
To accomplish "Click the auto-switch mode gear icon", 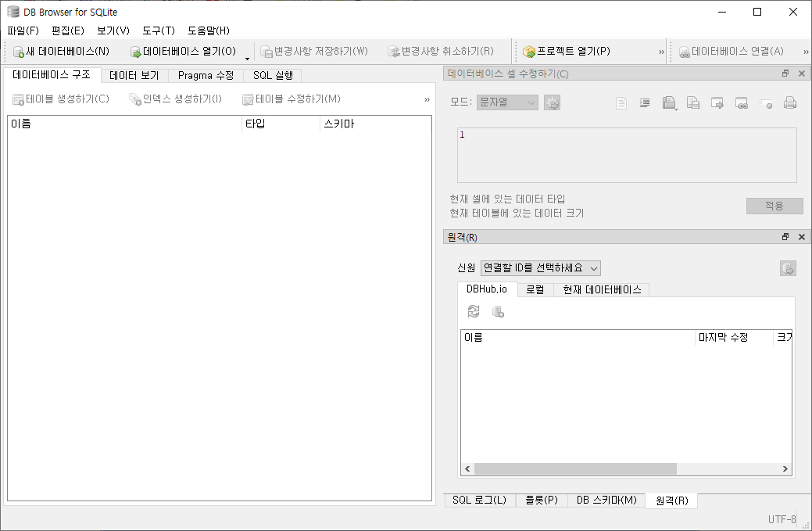I will (552, 102).
